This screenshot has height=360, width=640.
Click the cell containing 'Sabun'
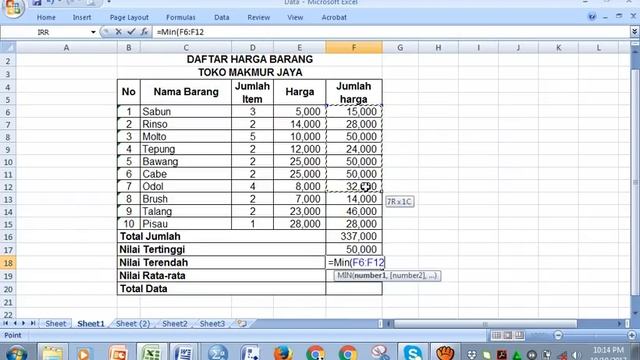coord(186,111)
